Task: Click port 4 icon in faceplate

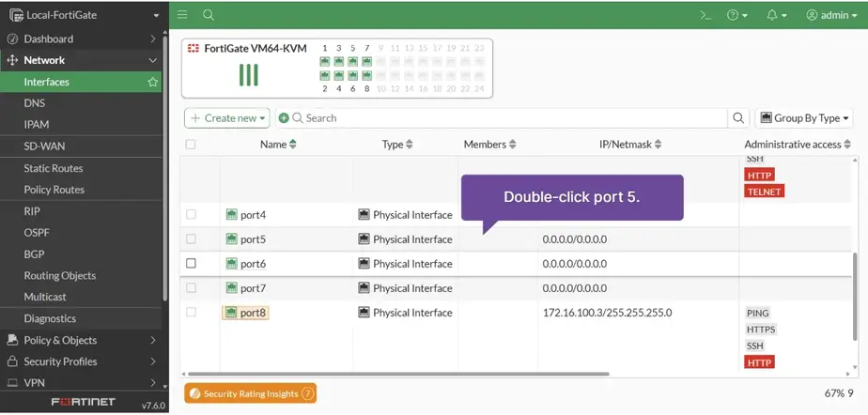Action: 339,75
